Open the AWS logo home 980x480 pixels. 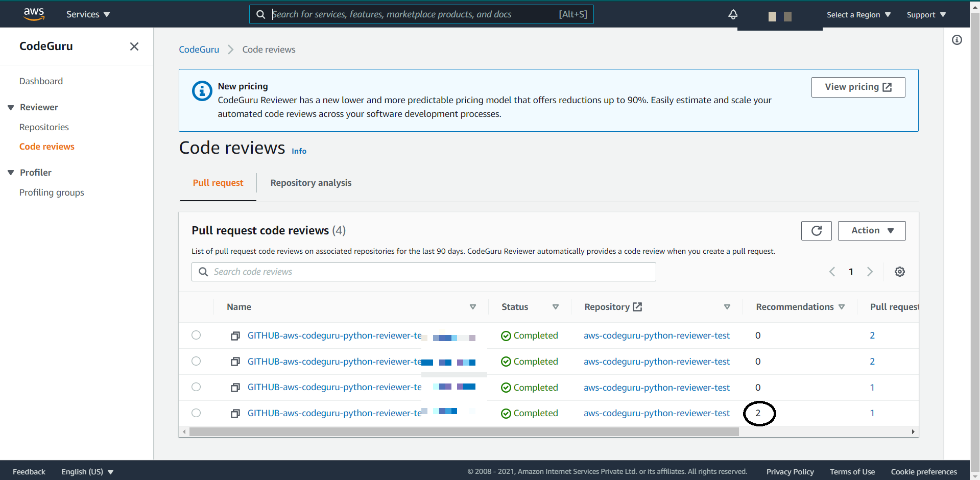pos(34,14)
